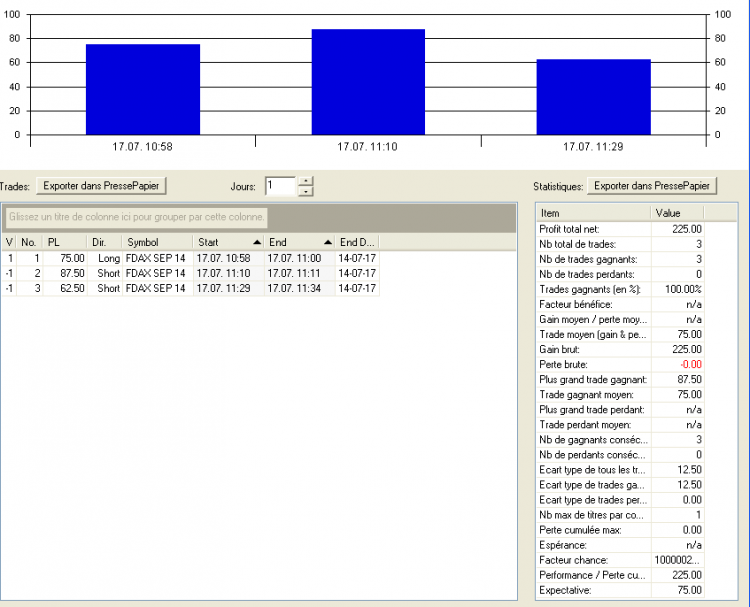This screenshot has height=607, width=750.
Task: Click Trades Exporter dans PressePapier button
Action: click(x=101, y=186)
